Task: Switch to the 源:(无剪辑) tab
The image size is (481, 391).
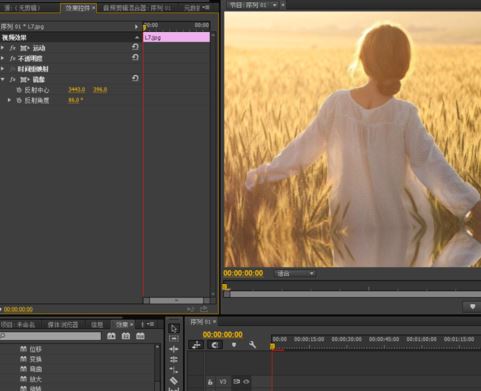Action: [x=22, y=8]
